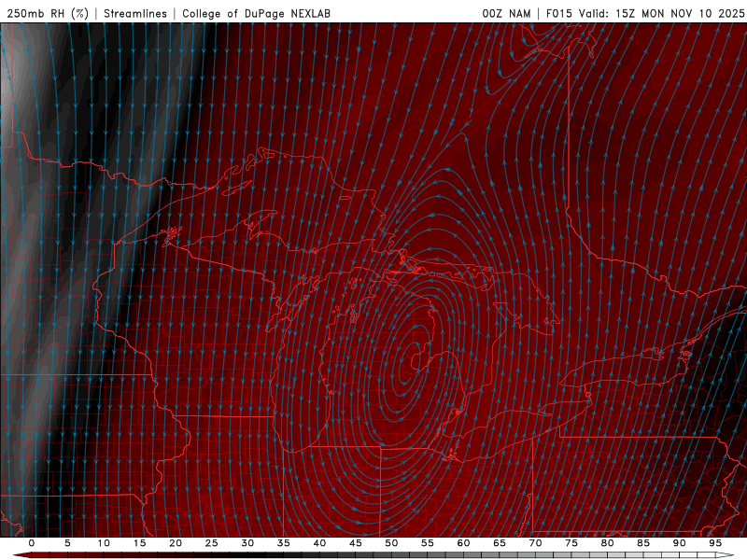
Task: Click the '35' colorbar tick label
Action: point(284,543)
